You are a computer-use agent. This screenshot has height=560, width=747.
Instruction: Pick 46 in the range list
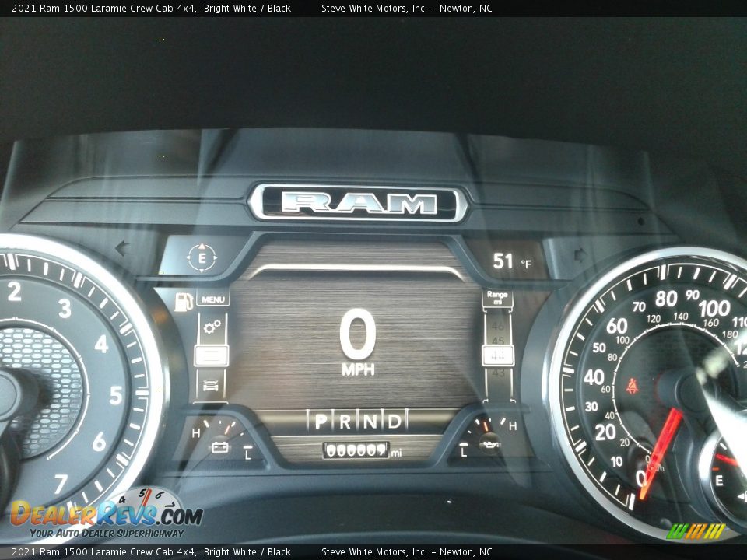[497, 325]
